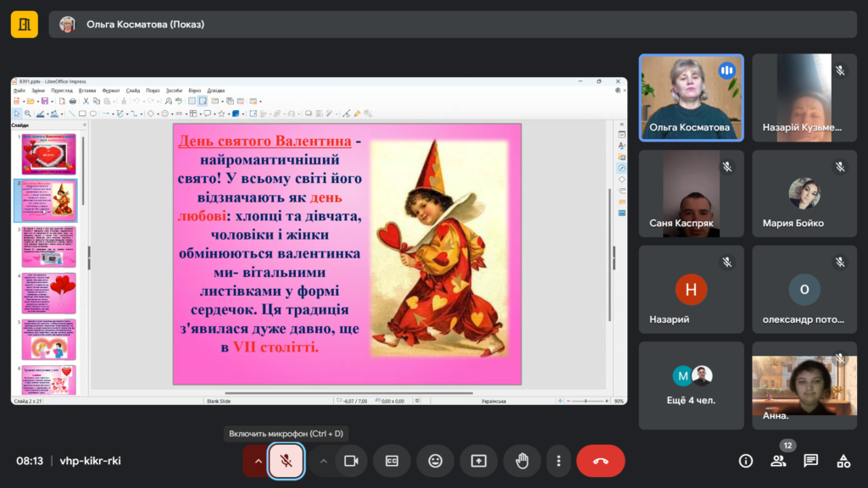This screenshot has width=868, height=488.
Task: Expand the 'Ещё 4 чел.' participants tile
Action: [x=691, y=384]
